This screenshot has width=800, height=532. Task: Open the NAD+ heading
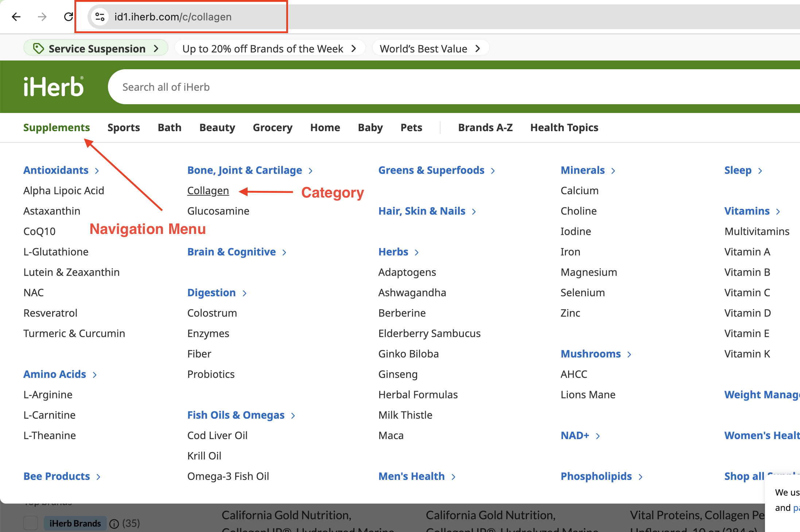[575, 435]
